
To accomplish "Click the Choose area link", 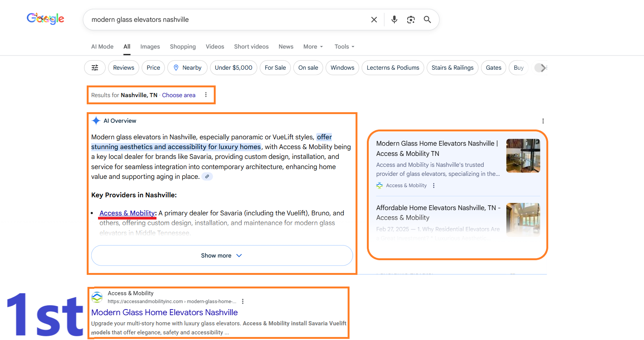I will tap(179, 95).
